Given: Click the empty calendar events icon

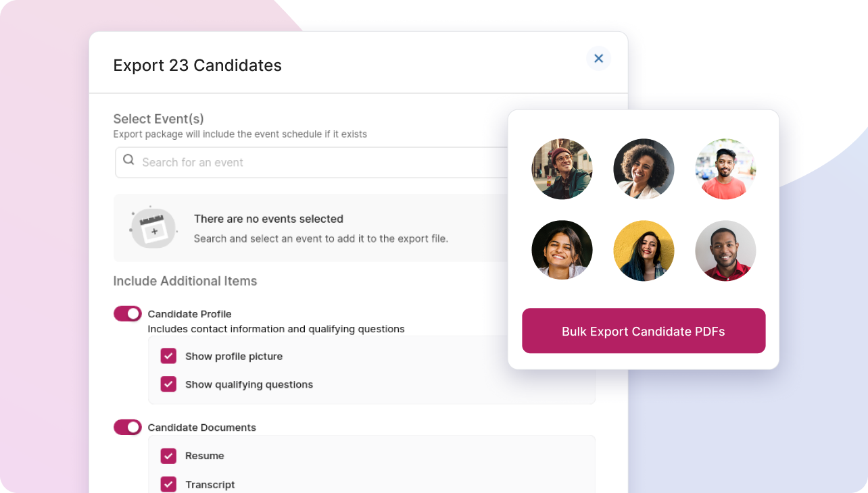Looking at the screenshot, I should coord(153,228).
